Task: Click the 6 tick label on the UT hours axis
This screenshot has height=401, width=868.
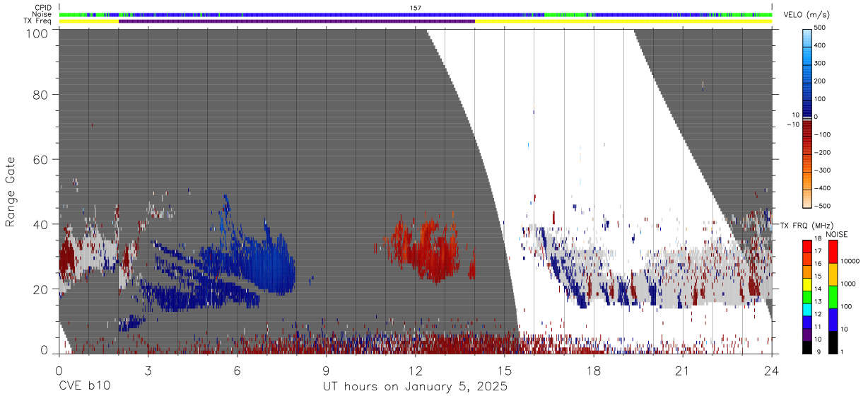Action: coord(237,371)
